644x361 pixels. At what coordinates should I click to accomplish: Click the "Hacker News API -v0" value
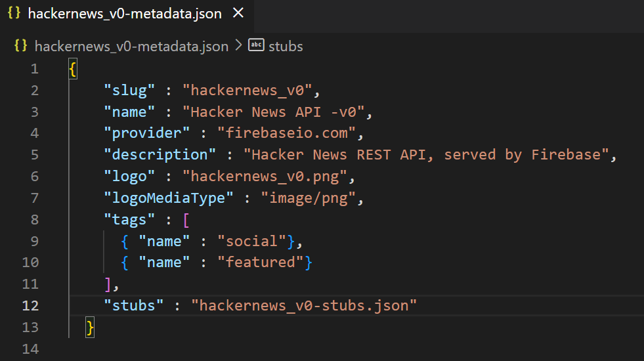tap(274, 112)
